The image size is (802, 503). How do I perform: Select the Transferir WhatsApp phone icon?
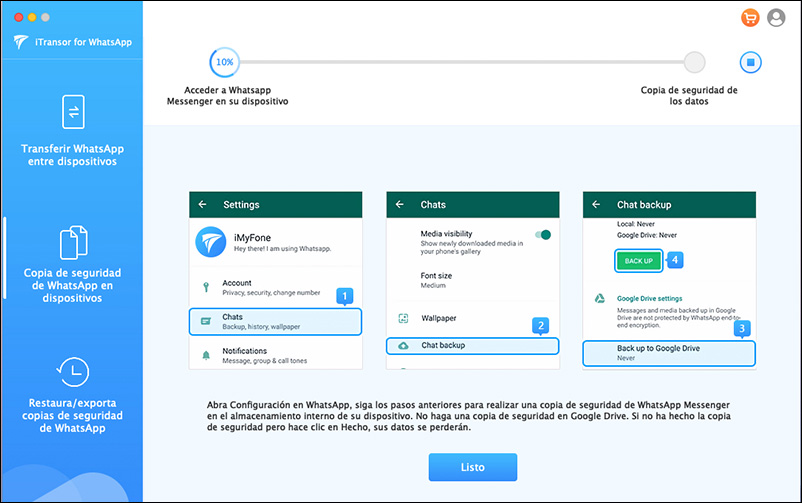73,112
